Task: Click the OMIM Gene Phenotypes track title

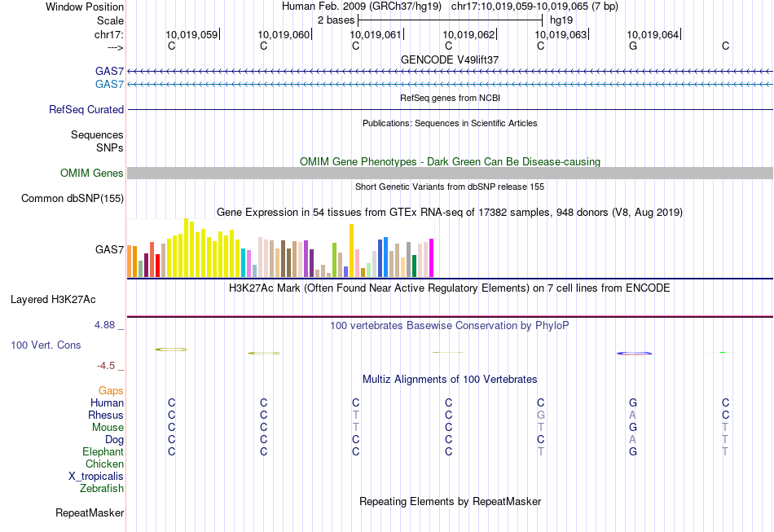Action: [451, 162]
